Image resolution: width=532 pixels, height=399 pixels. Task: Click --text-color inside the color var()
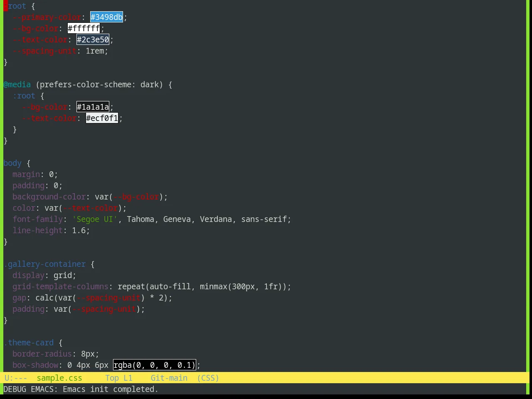pos(91,208)
